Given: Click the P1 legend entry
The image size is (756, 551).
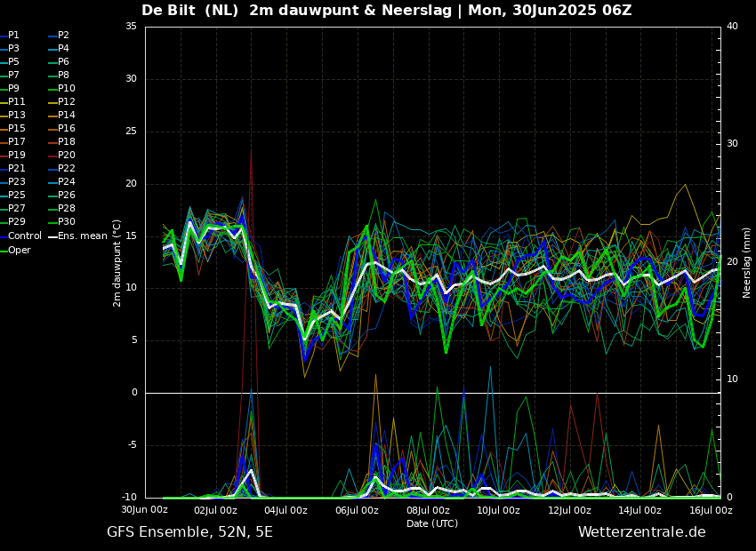Looking at the screenshot, I should click(10, 36).
